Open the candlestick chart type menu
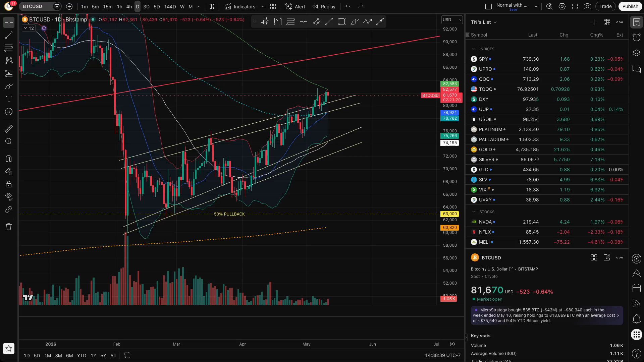Viewport: 644px width, 362px height. pos(212,6)
